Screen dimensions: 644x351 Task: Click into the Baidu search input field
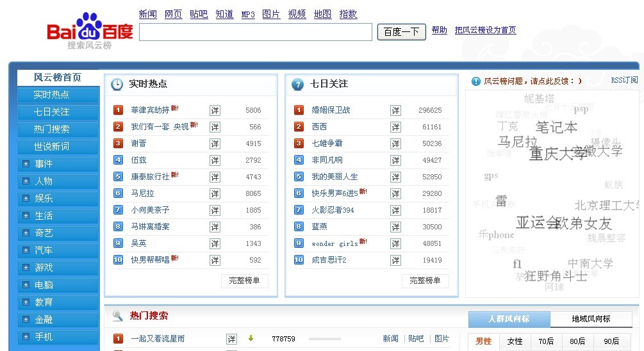click(255, 32)
